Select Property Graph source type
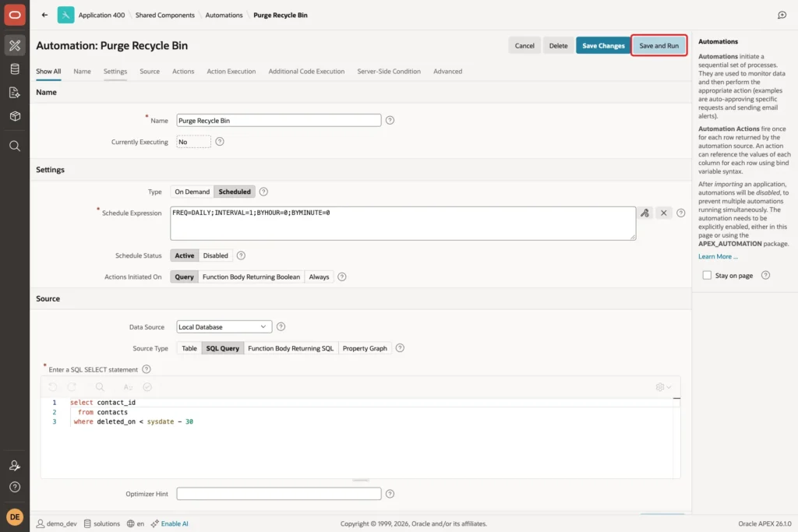Viewport: 798px width, 532px height. click(x=365, y=348)
